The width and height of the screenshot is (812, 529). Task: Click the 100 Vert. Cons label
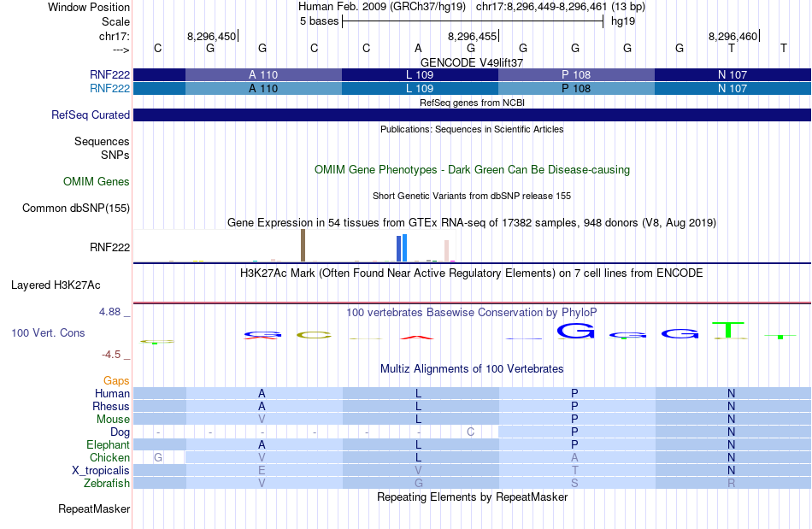48,332
